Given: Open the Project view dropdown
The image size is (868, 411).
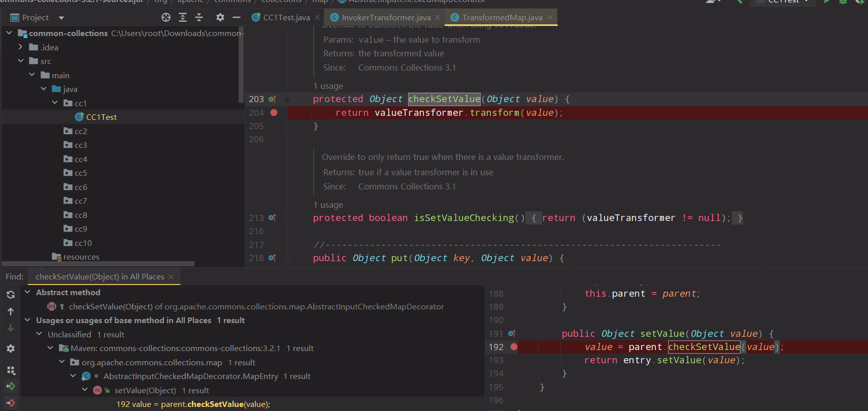Looking at the screenshot, I should tap(61, 18).
